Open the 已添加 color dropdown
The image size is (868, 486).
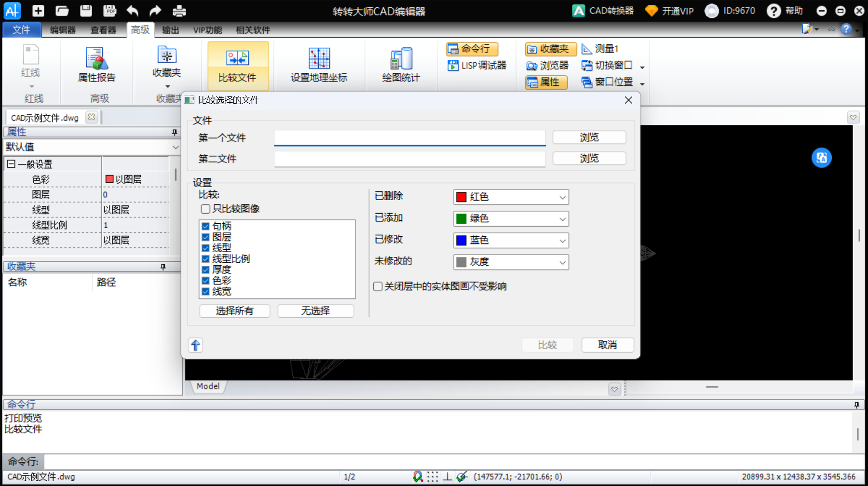[x=511, y=218]
